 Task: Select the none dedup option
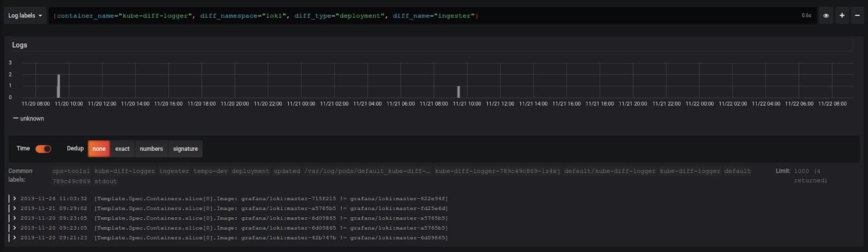click(x=99, y=149)
